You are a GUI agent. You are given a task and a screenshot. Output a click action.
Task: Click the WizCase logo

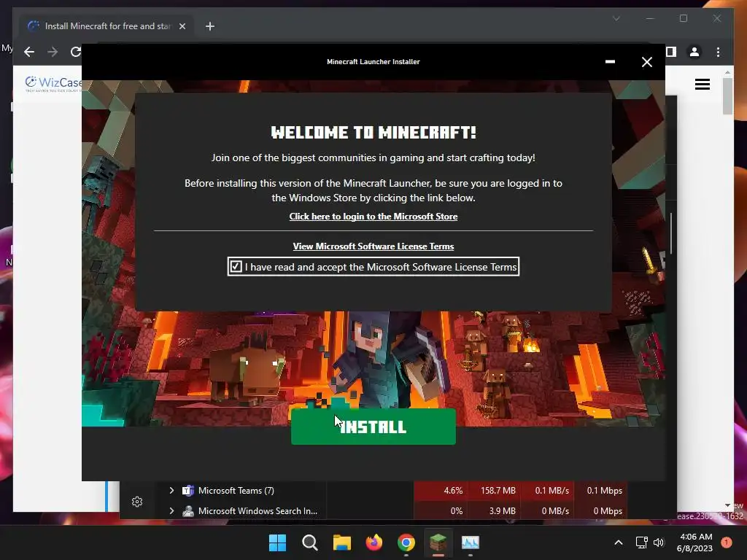point(53,83)
